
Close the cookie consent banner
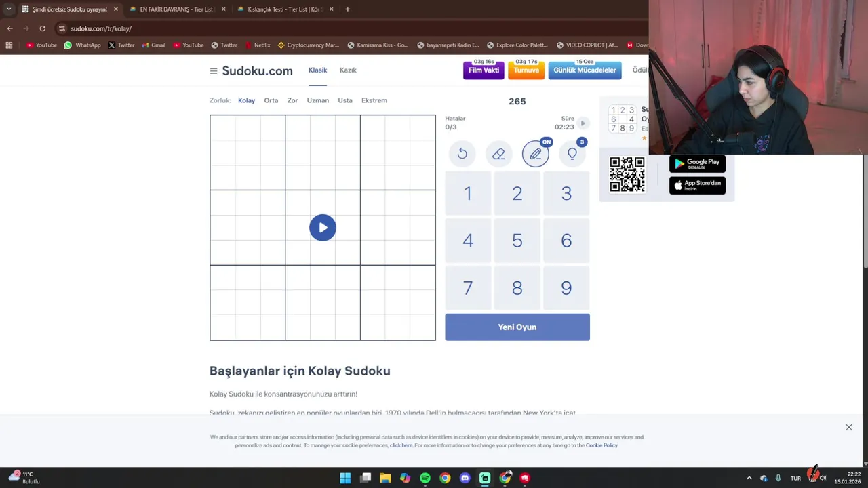tap(848, 427)
